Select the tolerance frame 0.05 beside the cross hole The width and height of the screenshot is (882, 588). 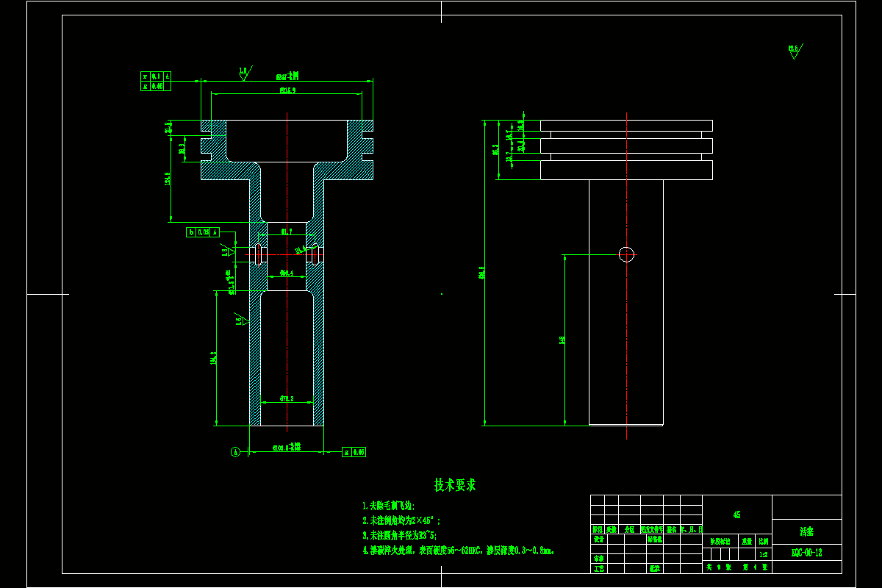click(203, 232)
